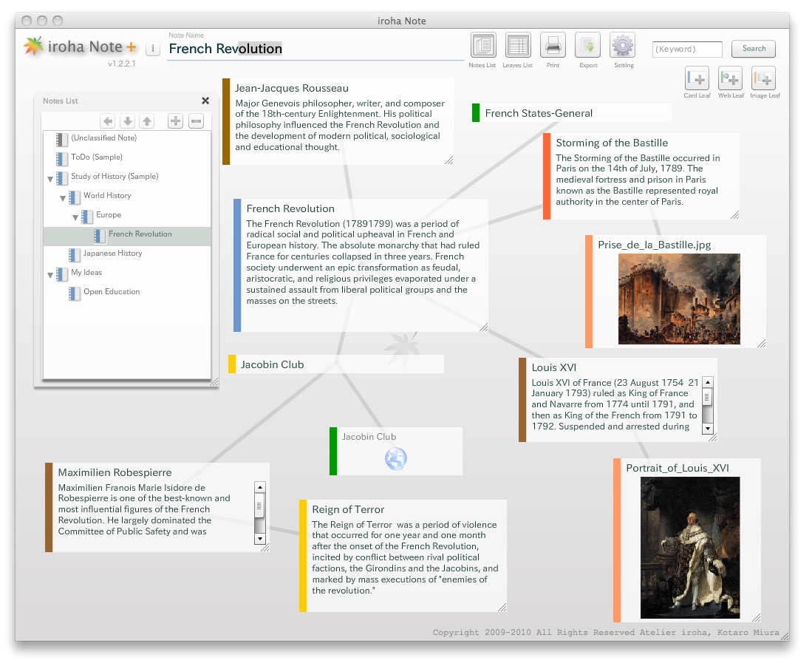The height and width of the screenshot is (666, 812).
Task: Click the info button next to logo
Action: [153, 49]
